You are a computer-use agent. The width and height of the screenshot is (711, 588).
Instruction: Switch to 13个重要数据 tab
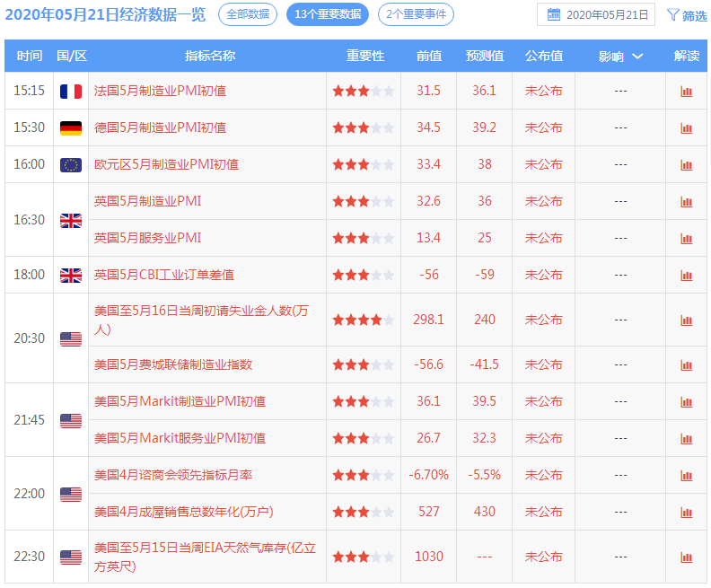click(328, 14)
